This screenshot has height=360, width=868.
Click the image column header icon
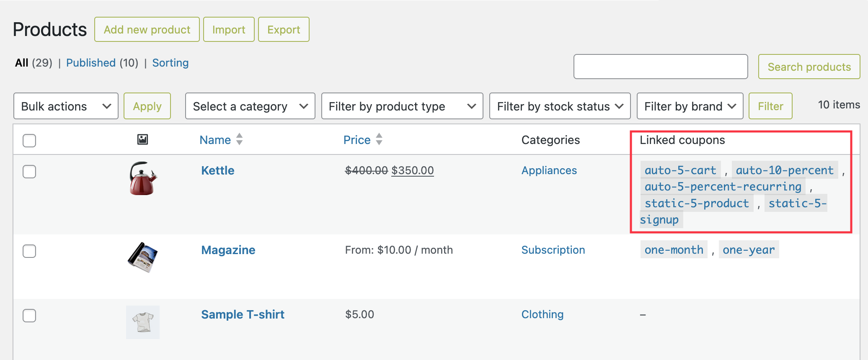142,139
